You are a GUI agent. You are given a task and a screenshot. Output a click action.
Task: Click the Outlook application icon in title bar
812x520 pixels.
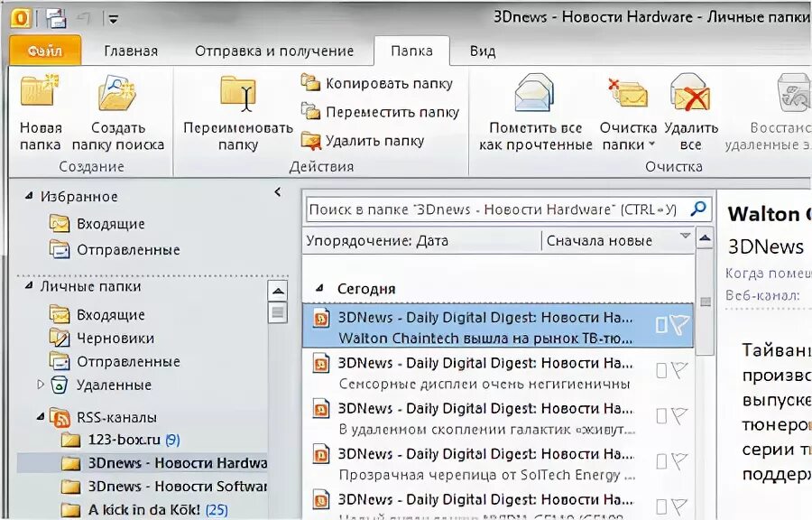[x=20, y=19]
